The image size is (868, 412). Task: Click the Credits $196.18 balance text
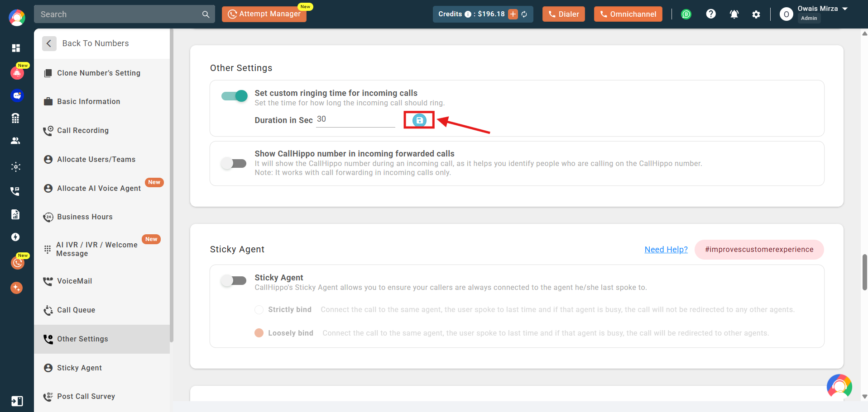click(x=471, y=14)
